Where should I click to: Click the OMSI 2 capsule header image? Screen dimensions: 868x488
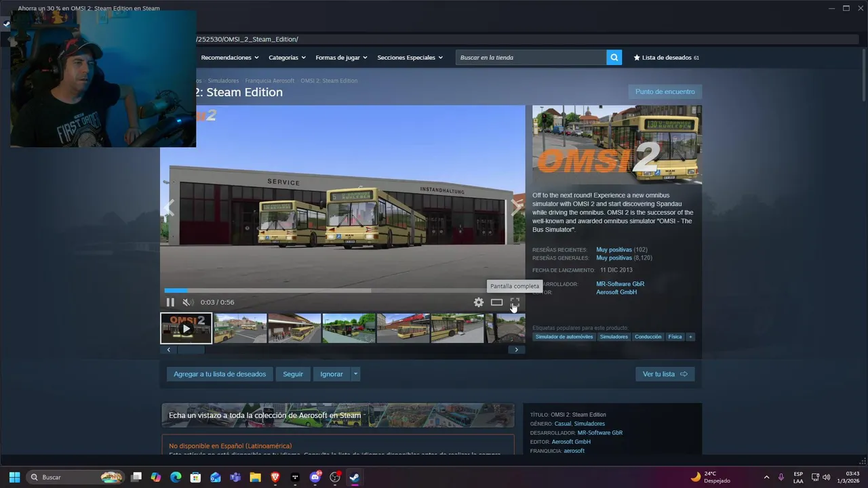(617, 145)
